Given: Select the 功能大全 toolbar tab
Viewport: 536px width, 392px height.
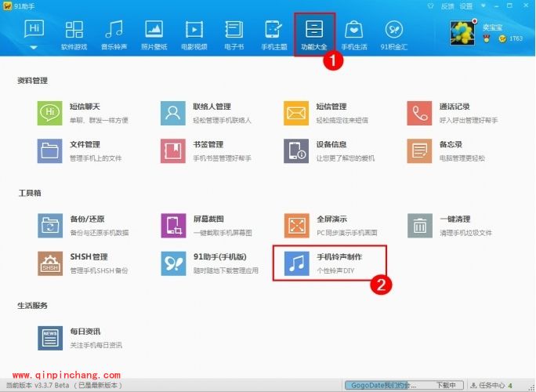Looking at the screenshot, I should [314, 35].
